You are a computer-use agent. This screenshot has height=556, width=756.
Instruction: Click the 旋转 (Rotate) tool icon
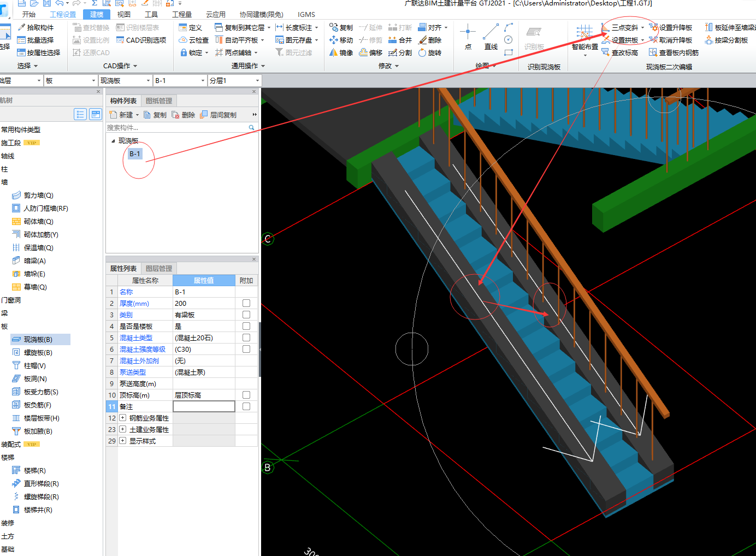[423, 53]
